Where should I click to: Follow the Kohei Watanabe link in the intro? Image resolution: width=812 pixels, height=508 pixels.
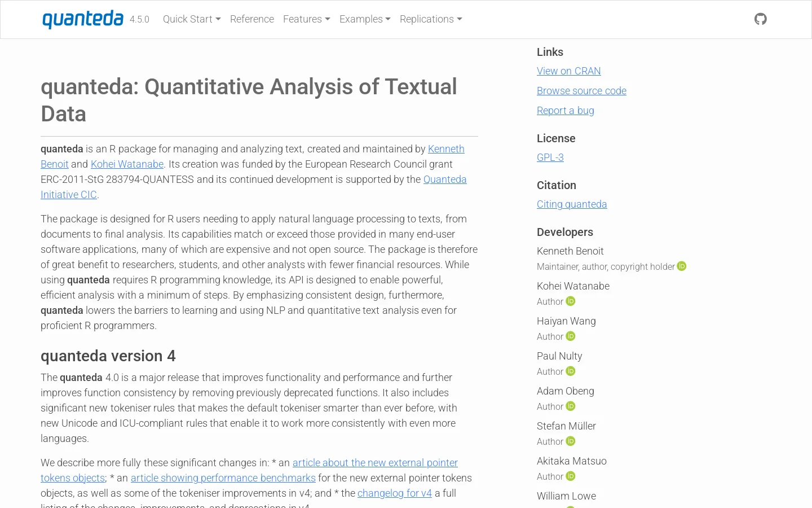(127, 164)
